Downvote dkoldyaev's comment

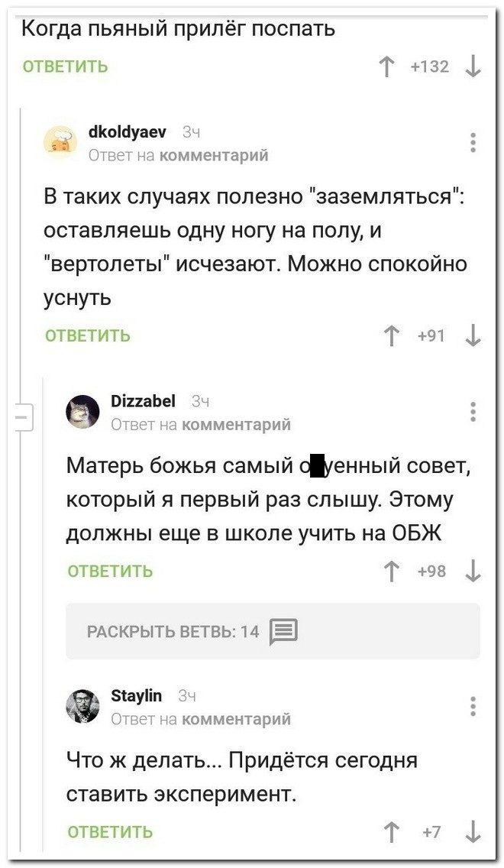click(x=473, y=336)
